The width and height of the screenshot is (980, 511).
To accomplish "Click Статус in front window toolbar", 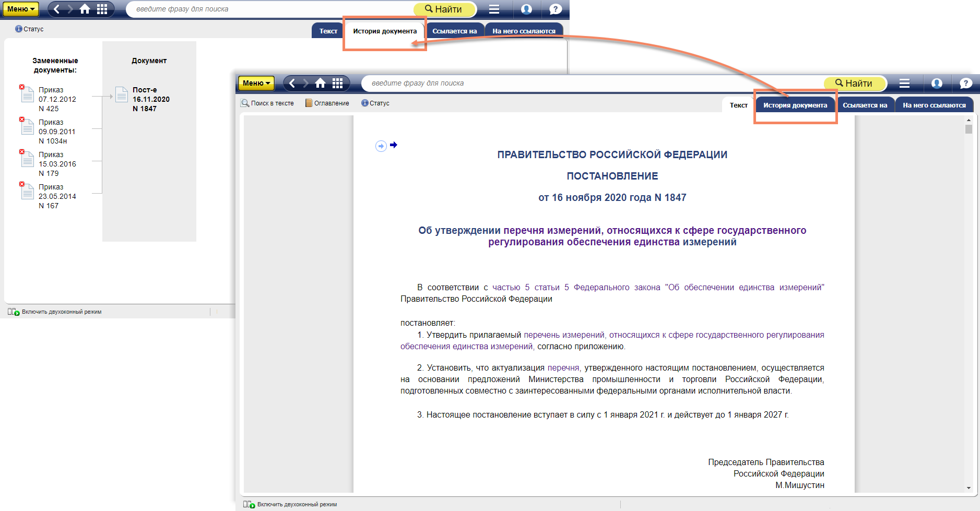I will click(x=375, y=103).
